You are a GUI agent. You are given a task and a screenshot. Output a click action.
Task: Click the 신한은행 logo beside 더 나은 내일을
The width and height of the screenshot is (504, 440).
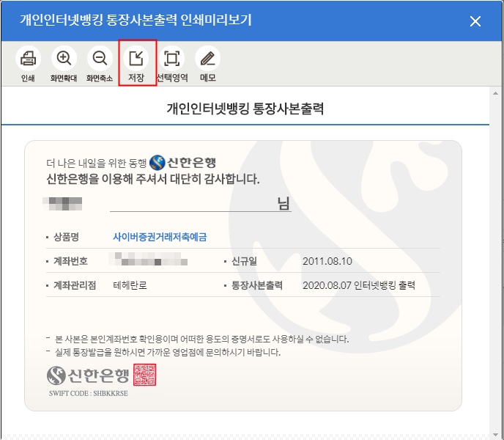[x=182, y=163]
